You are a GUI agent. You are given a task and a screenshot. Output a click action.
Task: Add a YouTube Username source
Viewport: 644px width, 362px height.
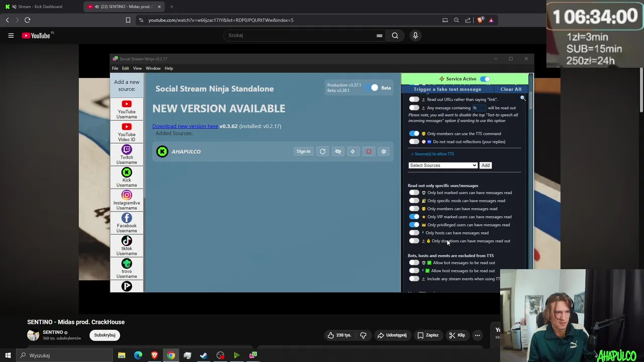click(x=127, y=109)
